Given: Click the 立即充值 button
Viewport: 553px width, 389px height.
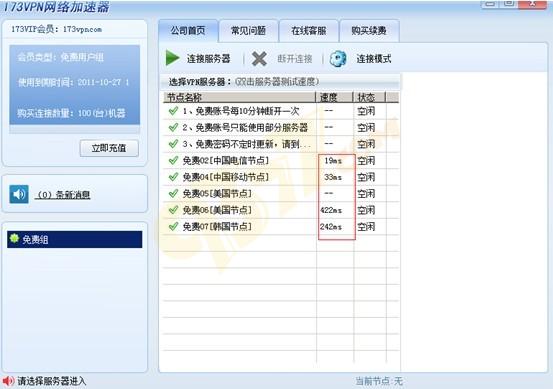Looking at the screenshot, I should (109, 148).
